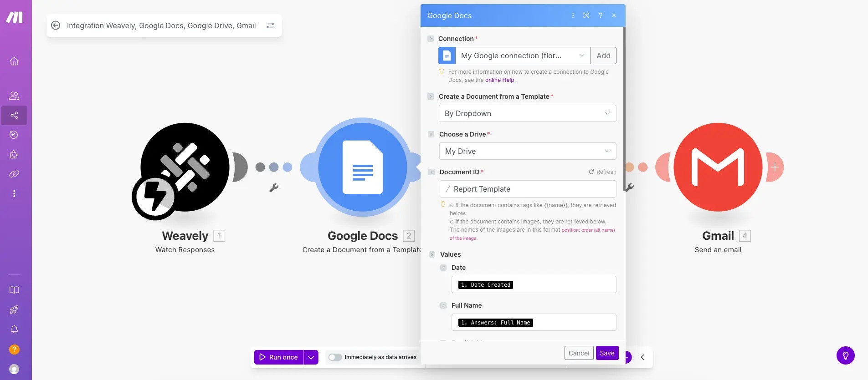Save the Google Docs settings
Viewport: 868px width, 380px height.
(x=607, y=353)
